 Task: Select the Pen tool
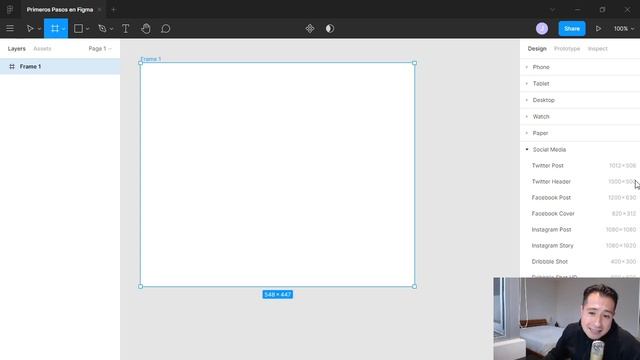pos(102,29)
